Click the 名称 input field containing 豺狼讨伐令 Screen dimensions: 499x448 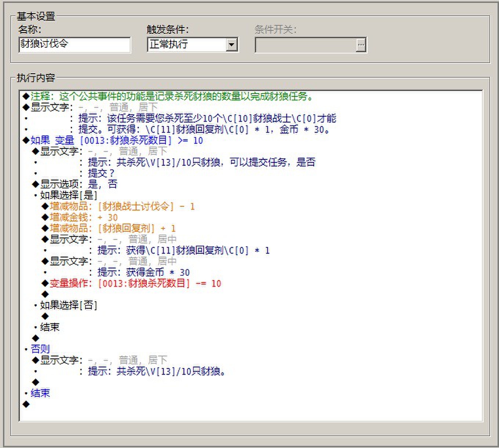tap(74, 45)
